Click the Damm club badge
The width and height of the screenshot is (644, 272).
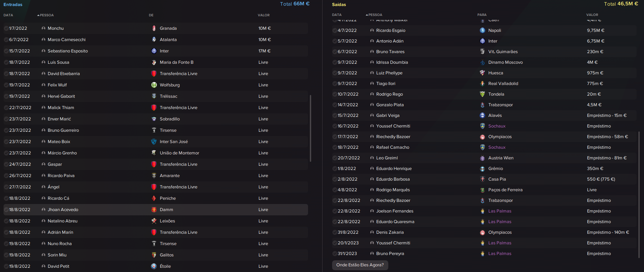pyautogui.click(x=154, y=210)
